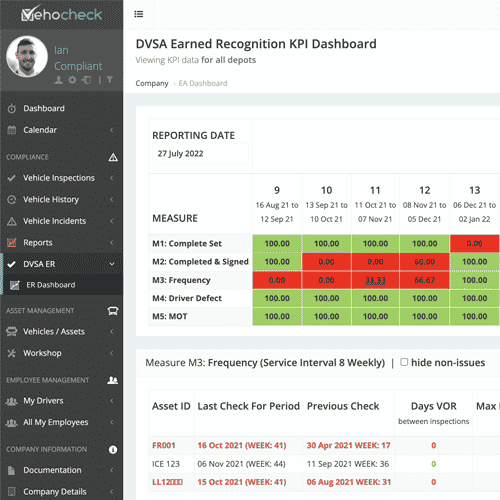Click the red 66.67 M3 Frequency cell
This screenshot has height=500, width=500.
[424, 280]
